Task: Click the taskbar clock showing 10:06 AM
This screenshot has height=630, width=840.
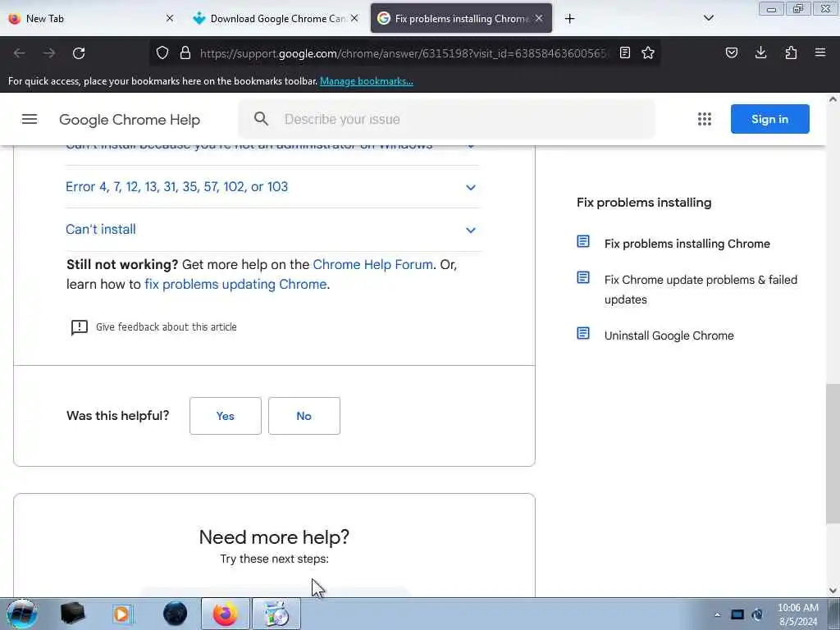Action: 797,614
